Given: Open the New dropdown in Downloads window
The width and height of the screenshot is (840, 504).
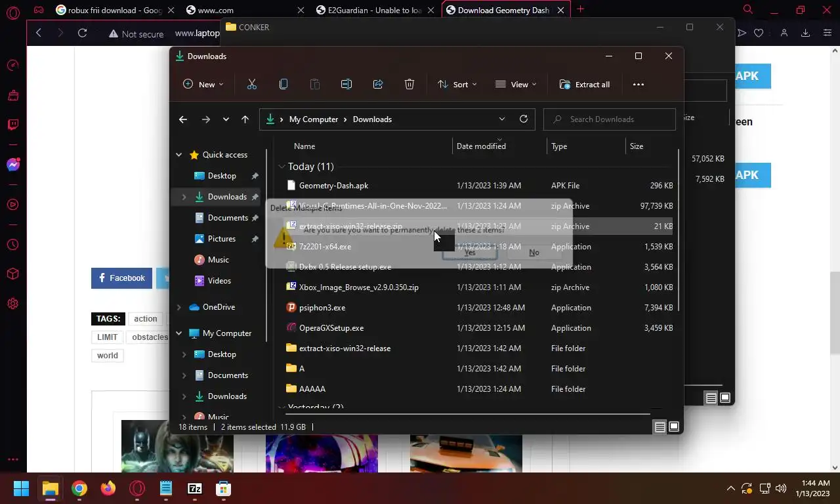Looking at the screenshot, I should [x=203, y=84].
